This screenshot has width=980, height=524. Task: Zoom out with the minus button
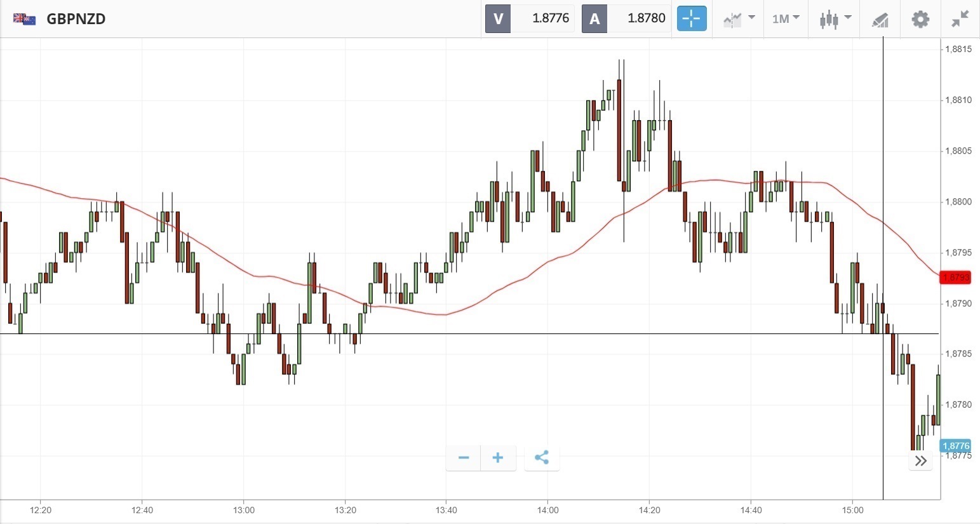(464, 458)
